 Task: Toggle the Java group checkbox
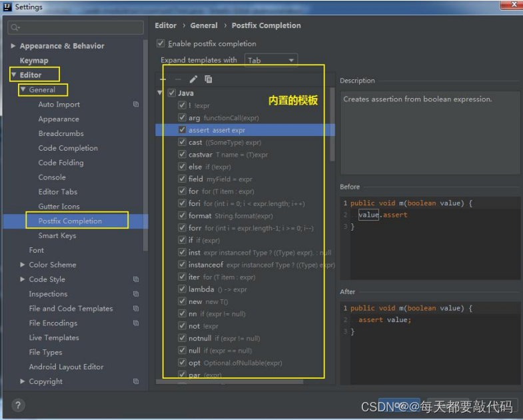pyautogui.click(x=172, y=93)
